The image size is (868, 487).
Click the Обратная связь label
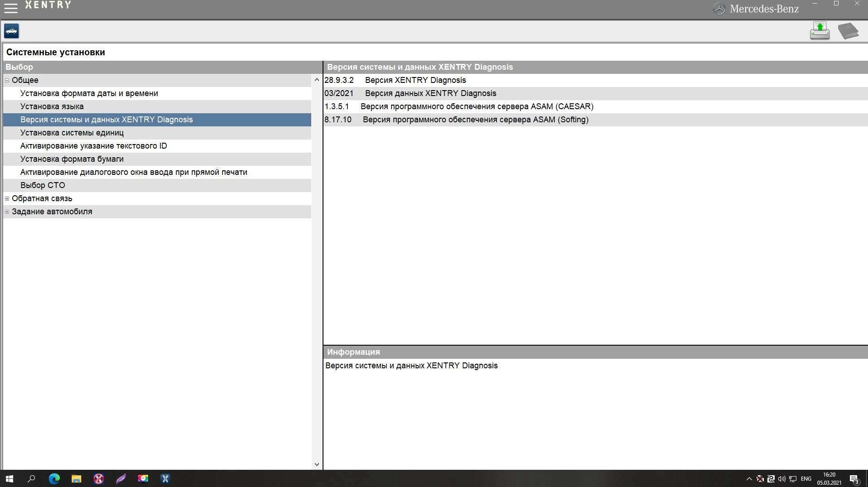[42, 198]
